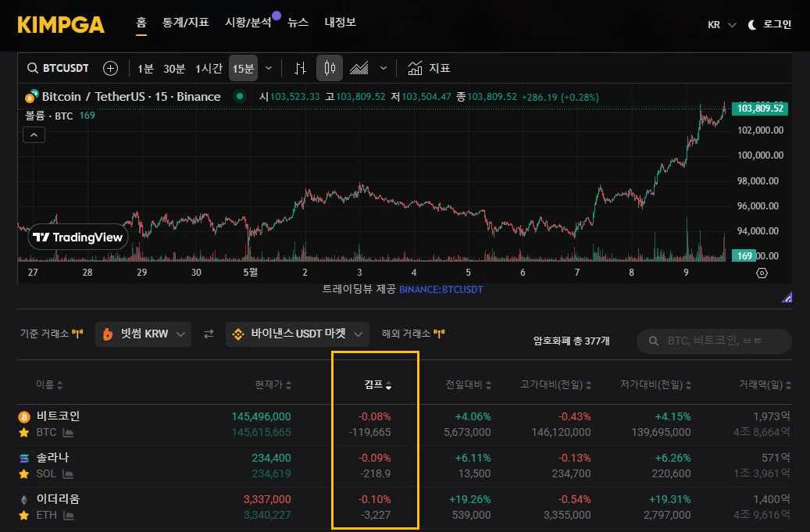
Task: Toggle dark mode with the moon icon
Action: click(x=752, y=25)
